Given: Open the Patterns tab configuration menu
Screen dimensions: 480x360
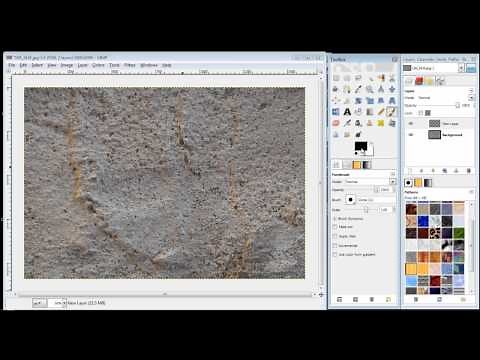Looking at the screenshot, I should point(472,192).
